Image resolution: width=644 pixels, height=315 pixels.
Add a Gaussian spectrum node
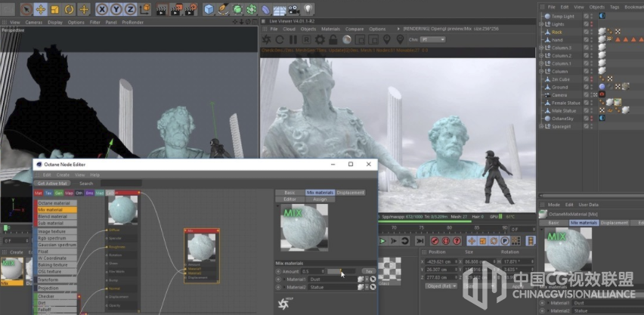(57, 245)
